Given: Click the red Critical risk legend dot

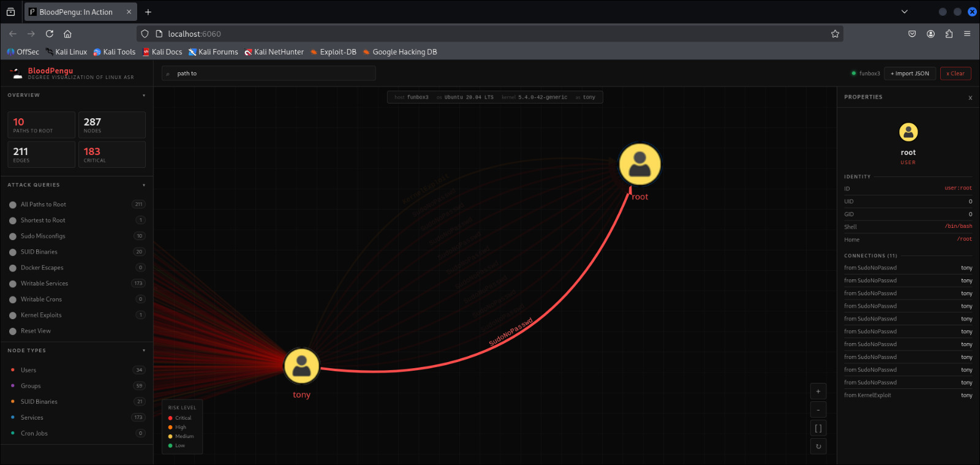Looking at the screenshot, I should [x=170, y=418].
